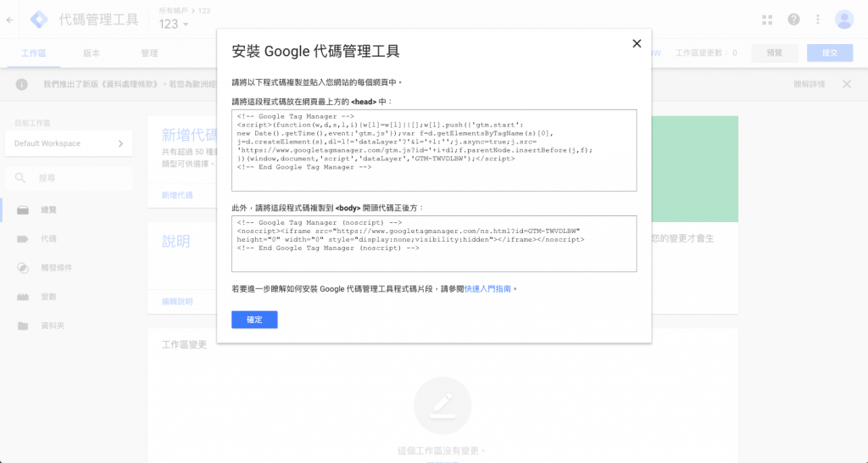Click the search magnifier icon
Image resolution: width=868 pixels, height=463 pixels.
pyautogui.click(x=20, y=178)
